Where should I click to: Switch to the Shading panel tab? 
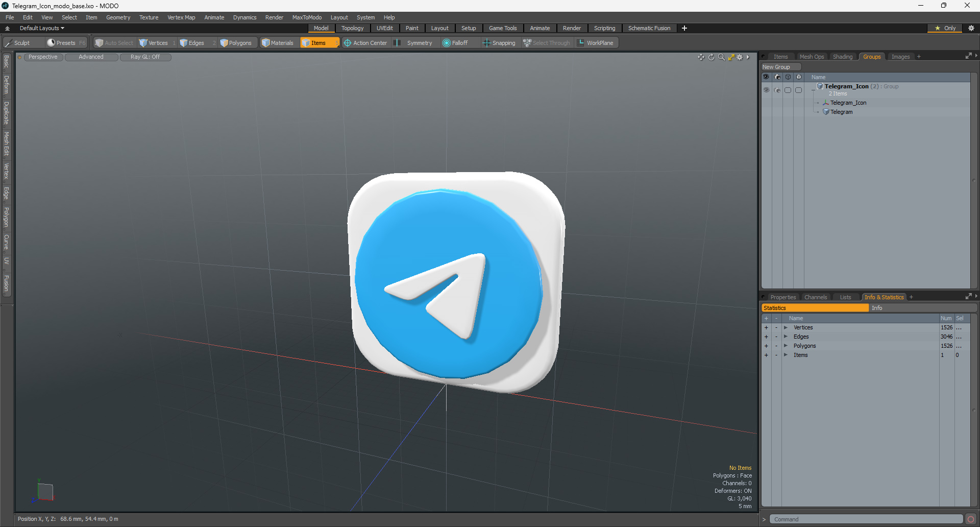tap(843, 57)
